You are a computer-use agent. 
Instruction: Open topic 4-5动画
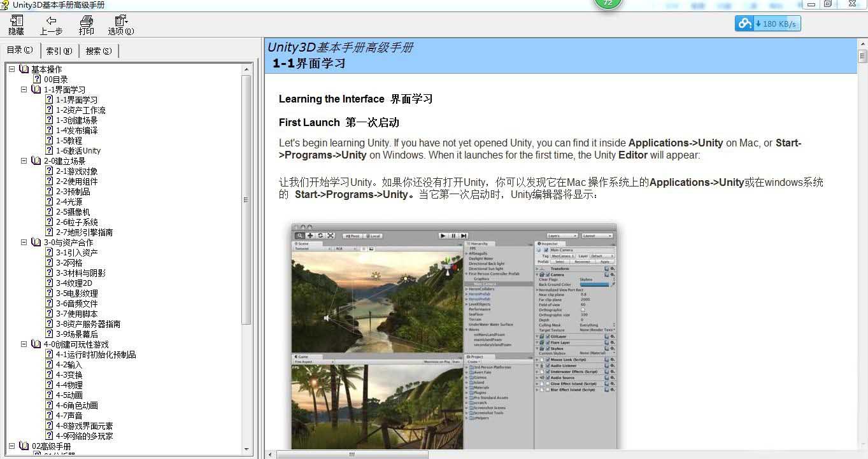69,395
